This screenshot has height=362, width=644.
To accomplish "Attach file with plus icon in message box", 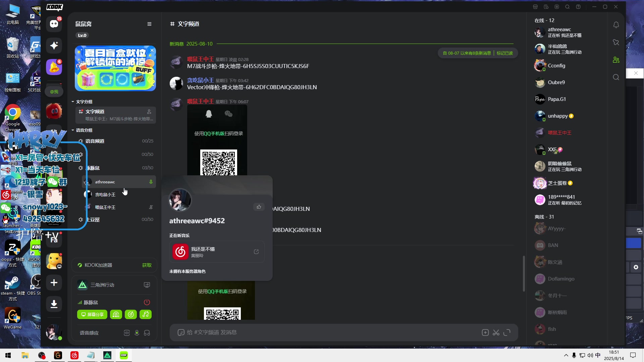I will tap(485, 333).
